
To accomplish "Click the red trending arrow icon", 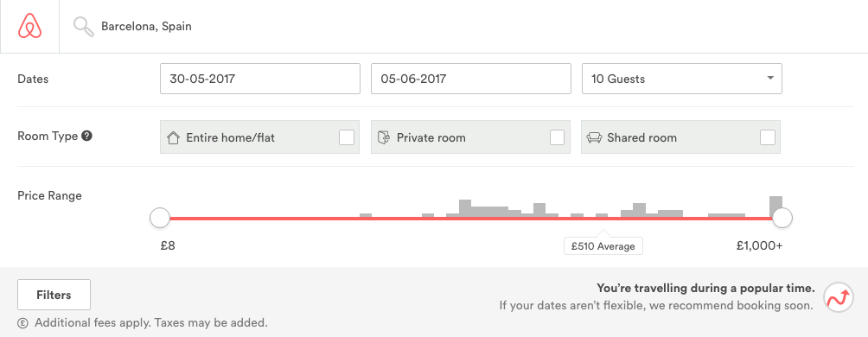I will [x=838, y=297].
